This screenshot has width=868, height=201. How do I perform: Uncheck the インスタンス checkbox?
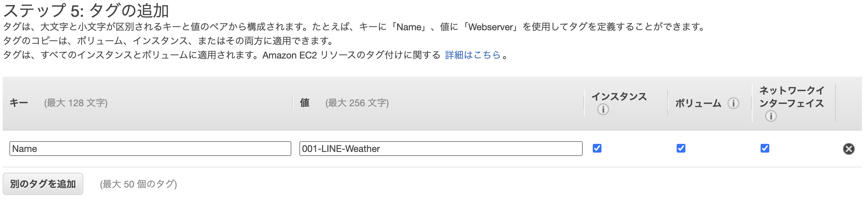click(597, 148)
